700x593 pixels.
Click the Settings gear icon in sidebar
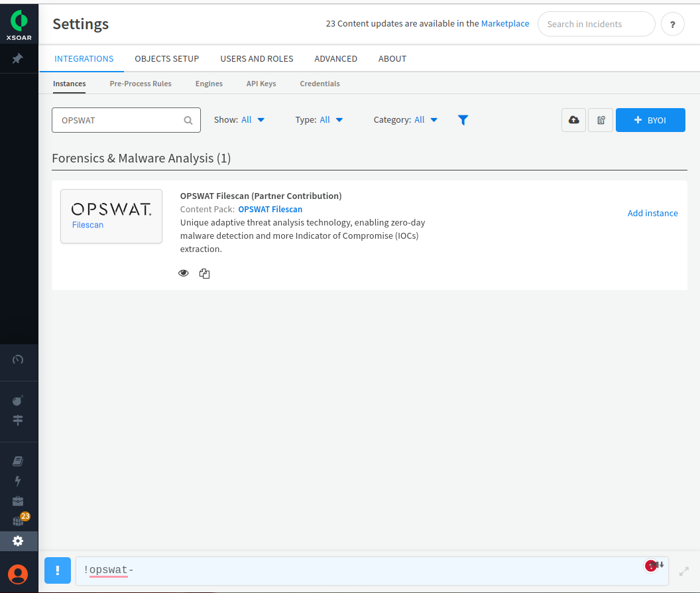(18, 541)
